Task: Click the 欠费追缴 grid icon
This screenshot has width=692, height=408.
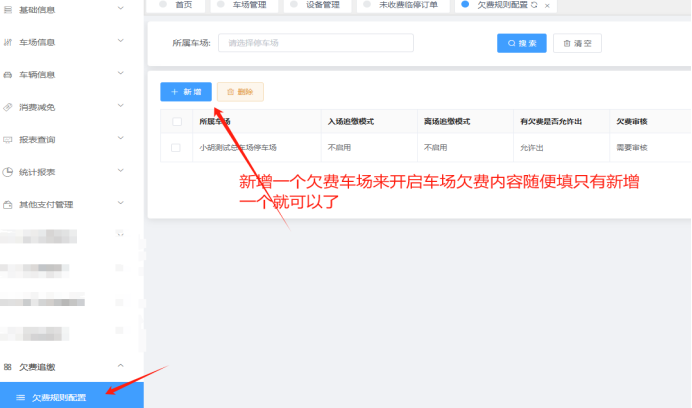Action: (8, 367)
